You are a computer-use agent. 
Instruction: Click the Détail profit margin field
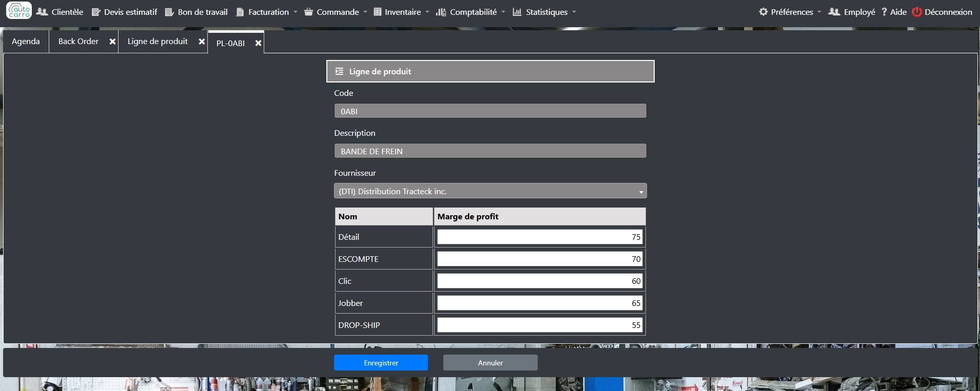click(x=539, y=237)
